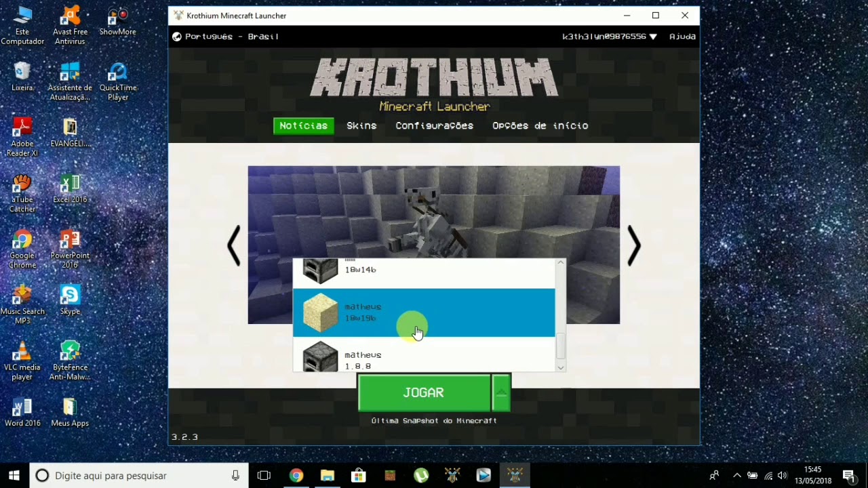The image size is (868, 488).
Task: Open the active Krothium launcher taskbar icon
Action: (515, 476)
